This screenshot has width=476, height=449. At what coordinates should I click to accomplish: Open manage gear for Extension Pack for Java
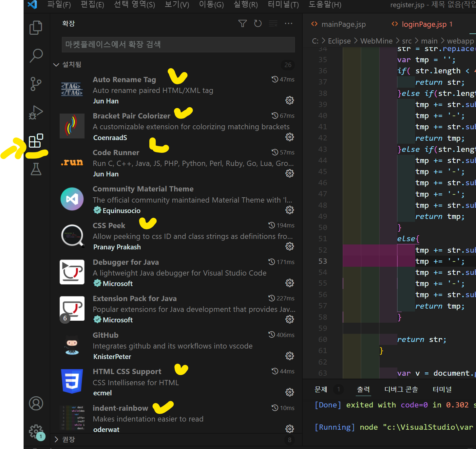point(290,319)
